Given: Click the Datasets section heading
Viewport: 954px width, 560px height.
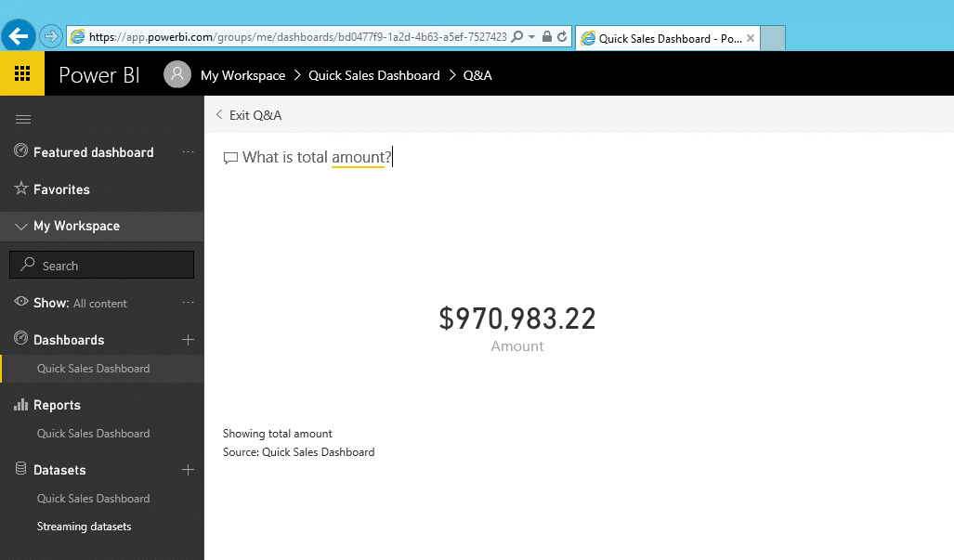Looking at the screenshot, I should [59, 470].
